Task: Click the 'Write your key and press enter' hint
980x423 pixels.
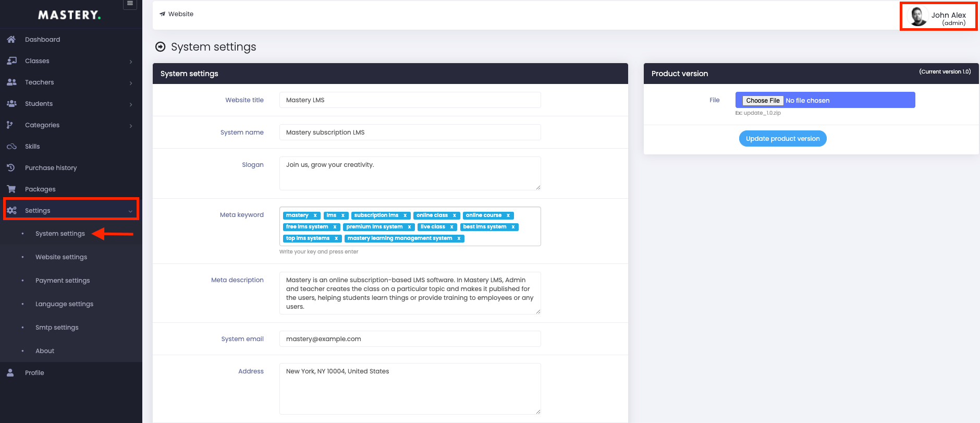Action: [x=318, y=251]
